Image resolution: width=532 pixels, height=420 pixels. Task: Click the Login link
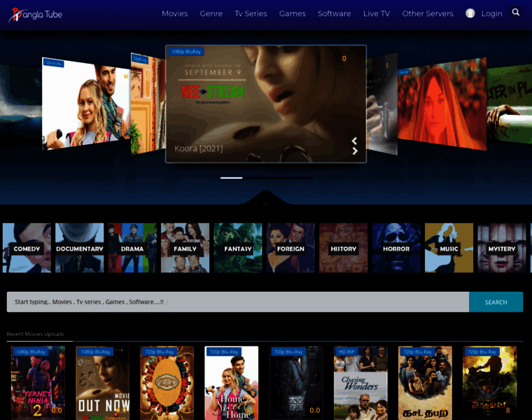[x=491, y=13]
